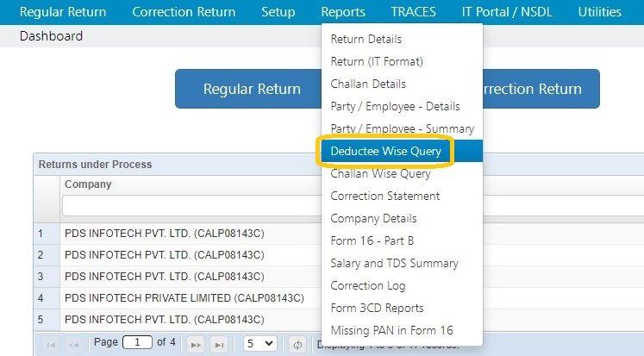Choose Form 16 - Part B option

[373, 240]
